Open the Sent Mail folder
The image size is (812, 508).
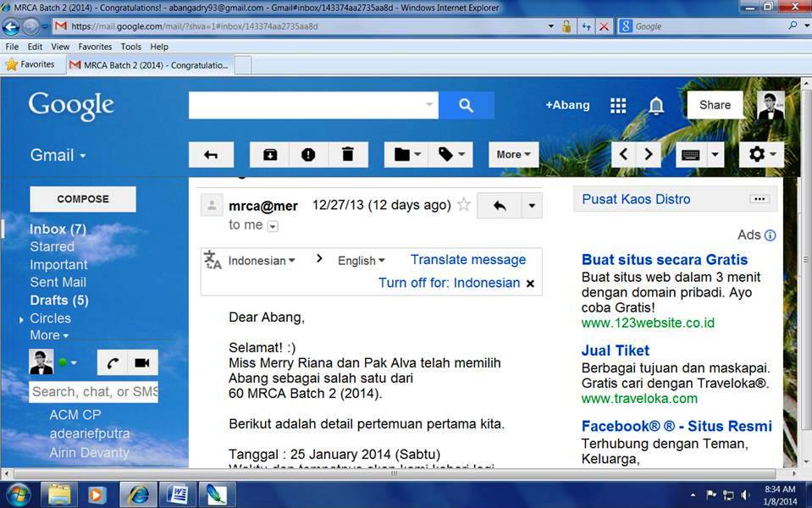(x=58, y=282)
